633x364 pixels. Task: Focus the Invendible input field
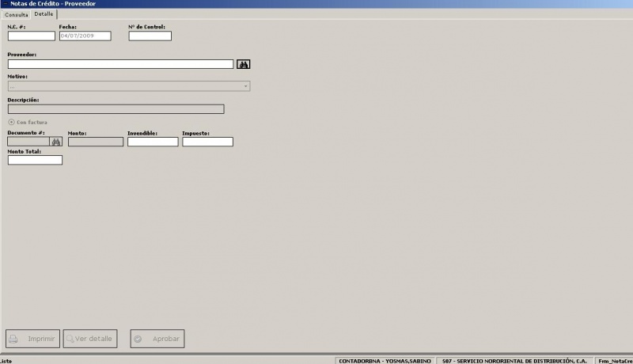coord(153,142)
